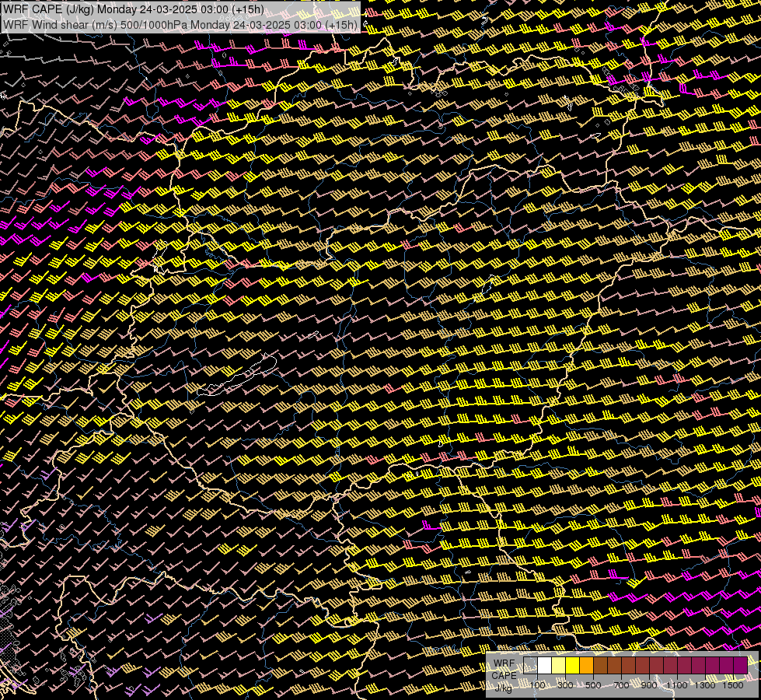Click the orange legend swatch

[x=586, y=665]
